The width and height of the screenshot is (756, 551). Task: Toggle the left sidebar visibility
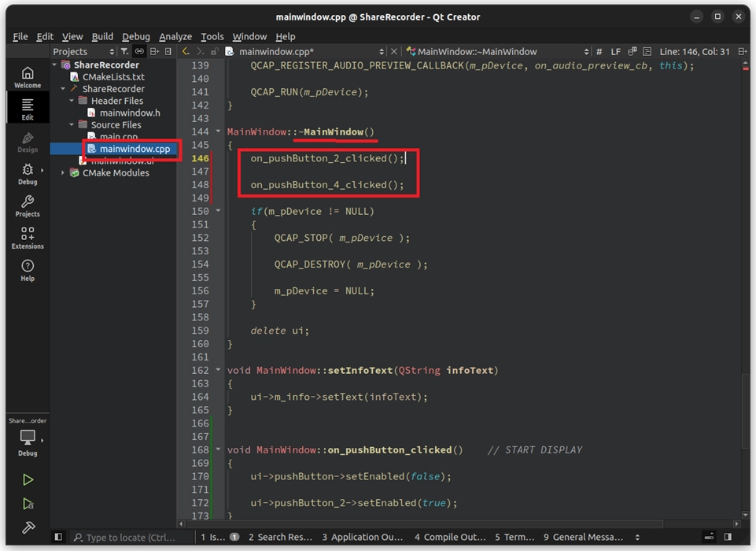click(58, 537)
